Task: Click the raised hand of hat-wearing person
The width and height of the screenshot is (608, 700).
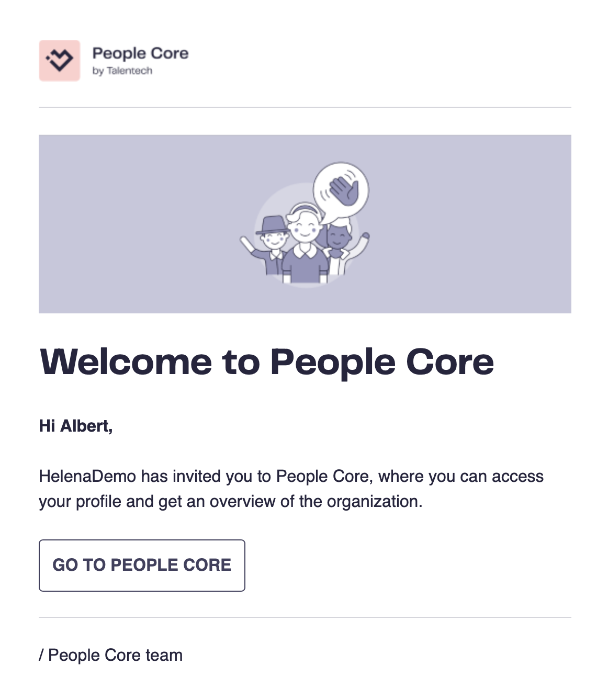Action: pyautogui.click(x=246, y=243)
